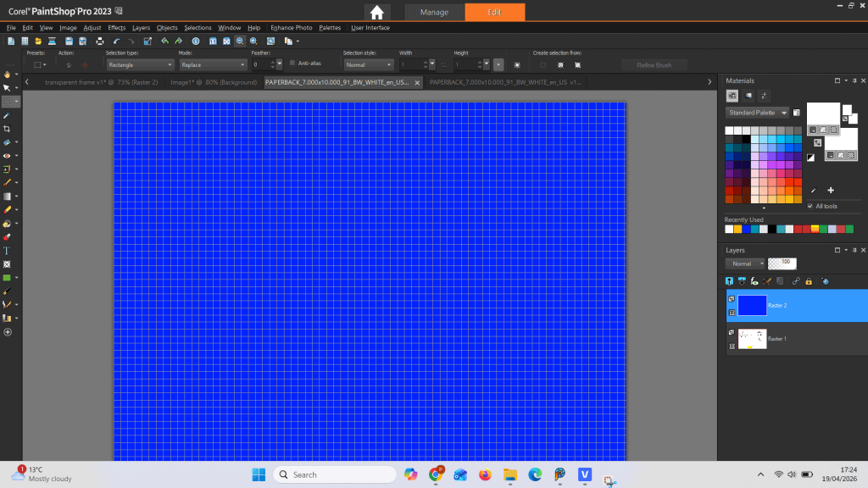Close the active PAPERBACK document tab
This screenshot has height=488, width=868.
pos(417,82)
